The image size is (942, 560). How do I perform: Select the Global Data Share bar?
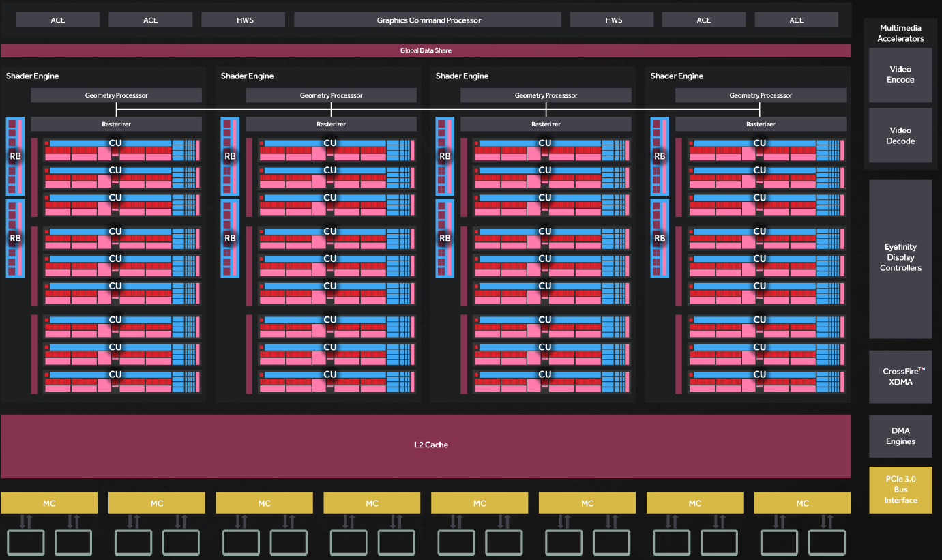[x=426, y=50]
